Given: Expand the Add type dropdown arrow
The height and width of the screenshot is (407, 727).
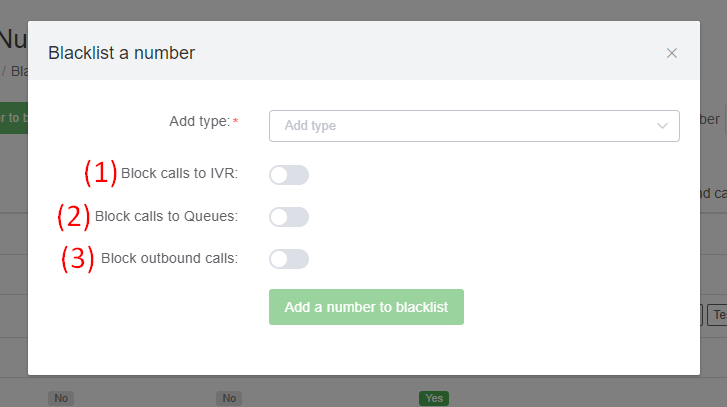Looking at the screenshot, I should click(x=662, y=126).
